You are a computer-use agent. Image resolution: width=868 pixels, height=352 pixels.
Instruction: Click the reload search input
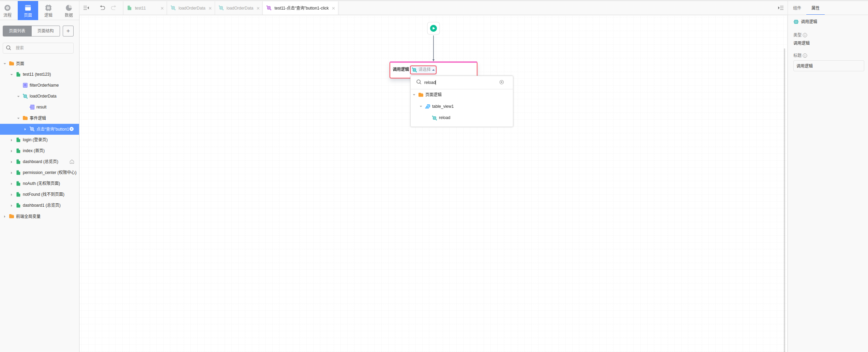click(x=460, y=82)
